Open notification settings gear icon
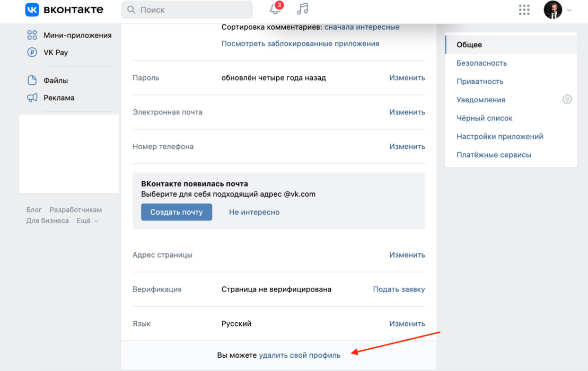This screenshot has height=371, width=588. point(567,99)
